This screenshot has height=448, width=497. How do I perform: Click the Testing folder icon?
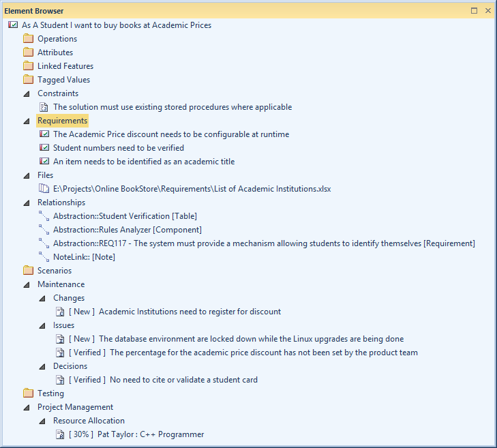(x=28, y=393)
